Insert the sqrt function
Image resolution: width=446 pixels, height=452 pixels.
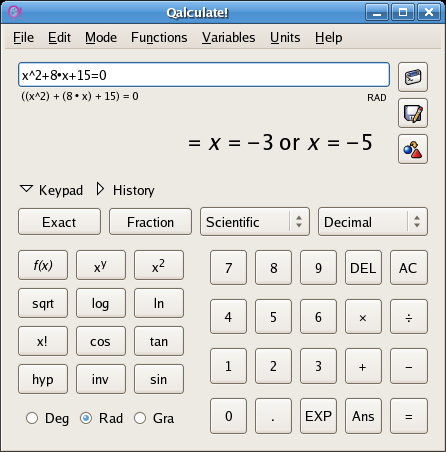(43, 303)
